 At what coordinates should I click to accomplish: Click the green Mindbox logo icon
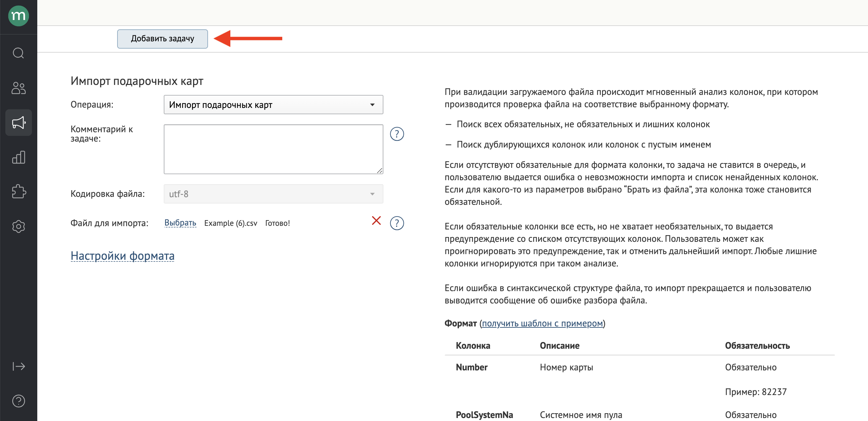pyautogui.click(x=18, y=16)
